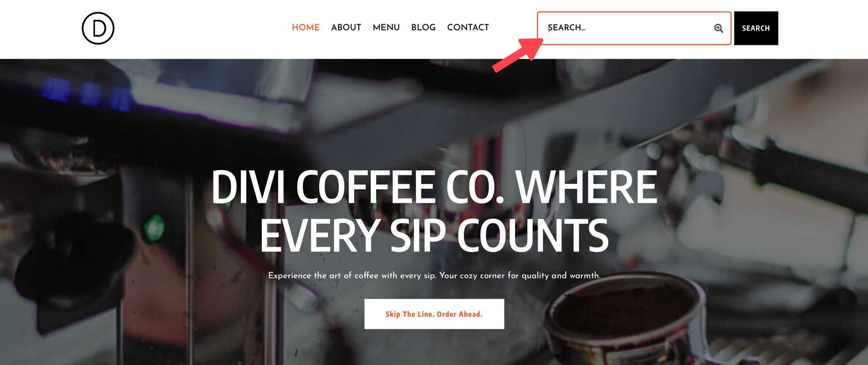This screenshot has height=365, width=868.
Task: Click Skip The Line. Order Ahead. button
Action: click(434, 314)
